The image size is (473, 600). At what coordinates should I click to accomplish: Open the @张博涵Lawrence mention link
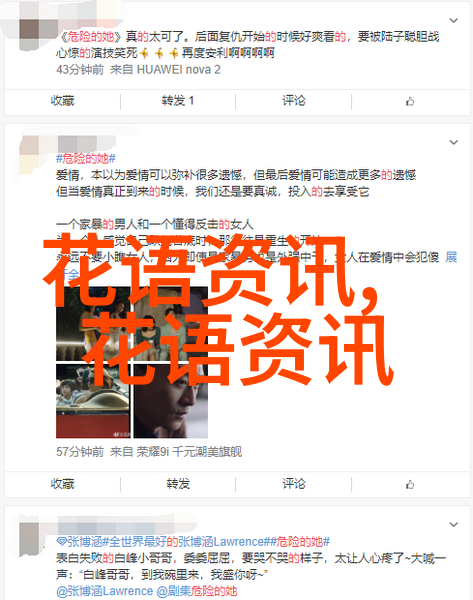104,591
